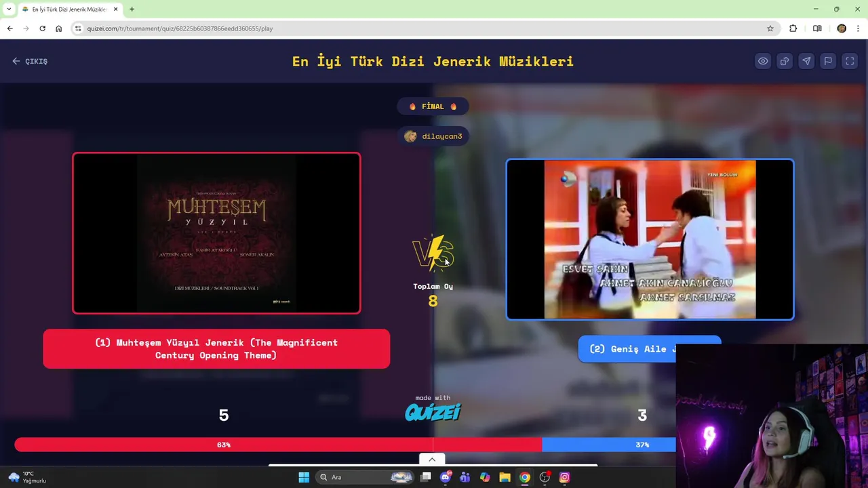The image size is (868, 488).
Task: Select the Geniş Aile video thumbnail
Action: tap(650, 239)
